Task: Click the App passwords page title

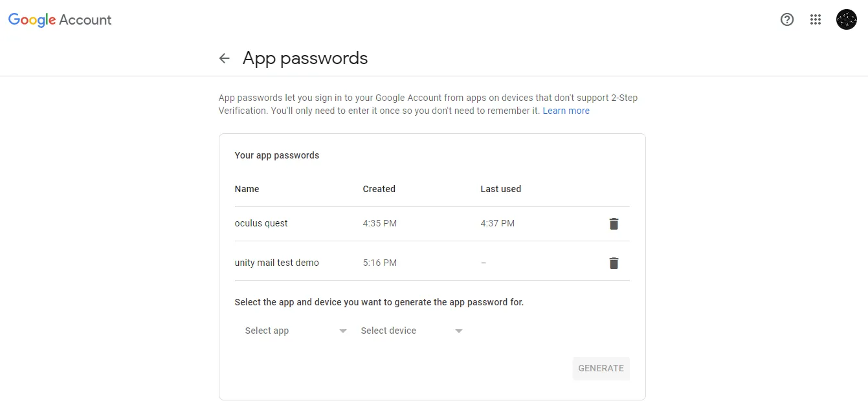Action: pyautogui.click(x=305, y=58)
